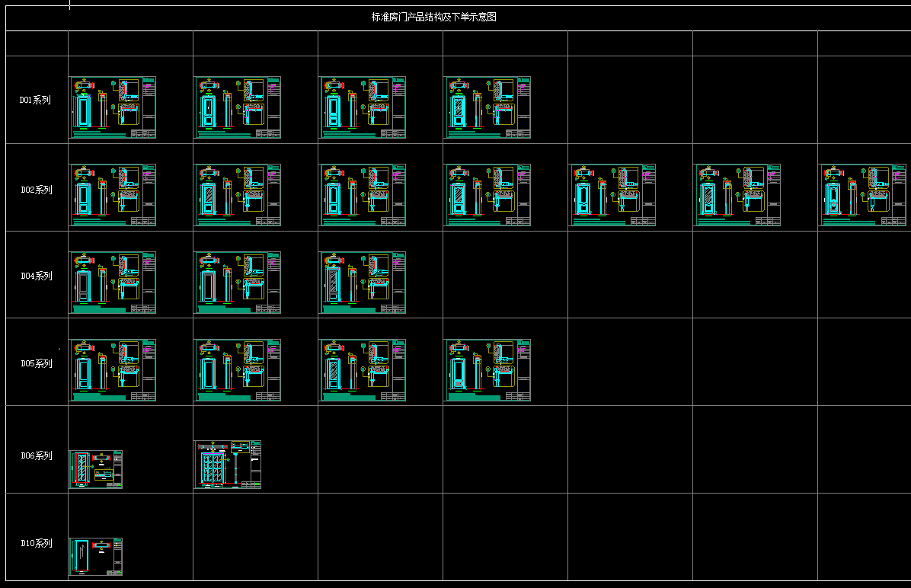Click the third door drawing in D01 row

click(x=363, y=107)
